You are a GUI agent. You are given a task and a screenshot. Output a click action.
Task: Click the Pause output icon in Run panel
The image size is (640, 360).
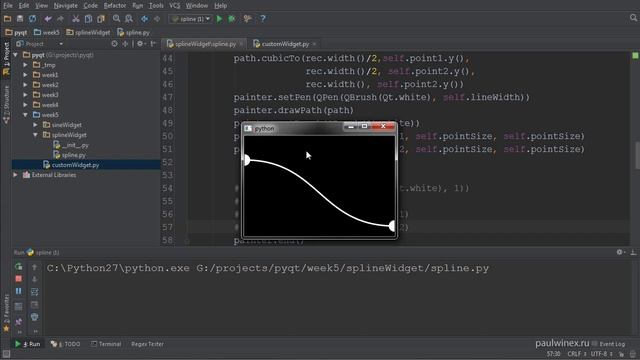pos(18,291)
